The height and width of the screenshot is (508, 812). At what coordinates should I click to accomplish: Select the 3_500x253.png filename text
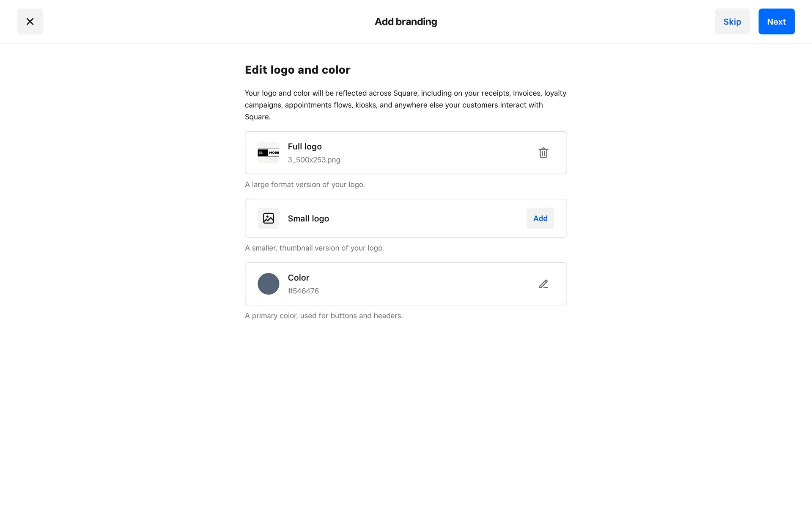pos(314,160)
